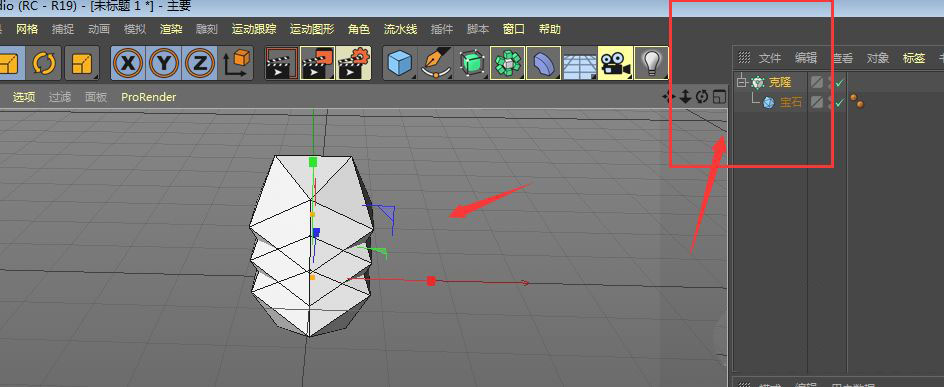The image size is (944, 387).
Task: Open Object Manager 对象 menu
Action: (x=878, y=58)
